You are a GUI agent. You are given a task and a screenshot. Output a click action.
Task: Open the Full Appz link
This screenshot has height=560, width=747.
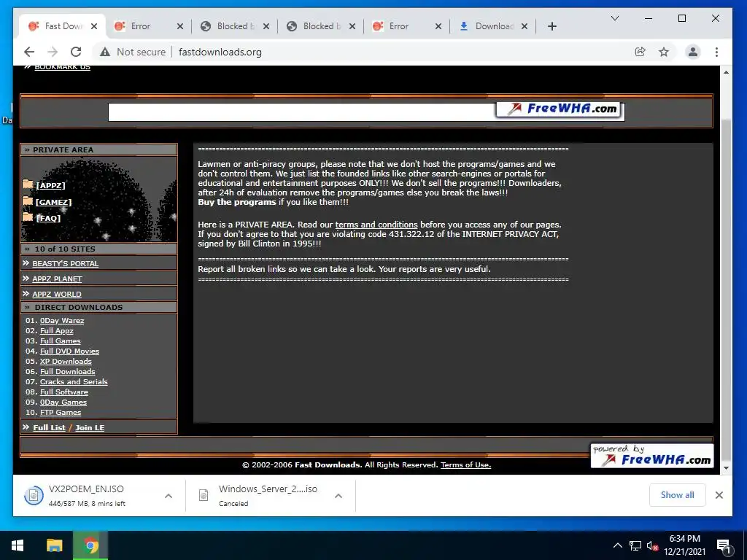[57, 330]
